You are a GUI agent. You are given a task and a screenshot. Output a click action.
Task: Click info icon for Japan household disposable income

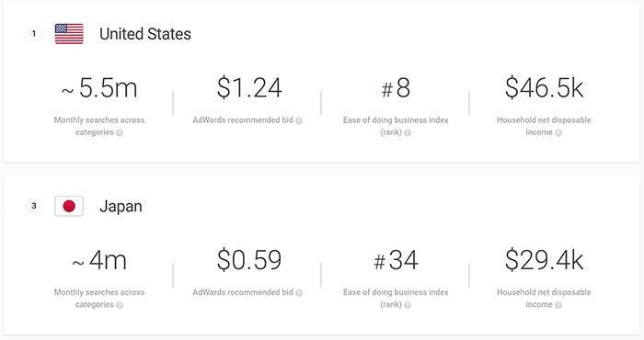[558, 305]
